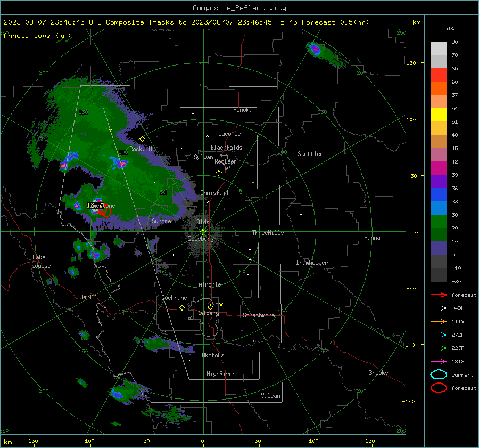Select the dark orange 57-60 dBZ swatch

[x=439, y=88]
